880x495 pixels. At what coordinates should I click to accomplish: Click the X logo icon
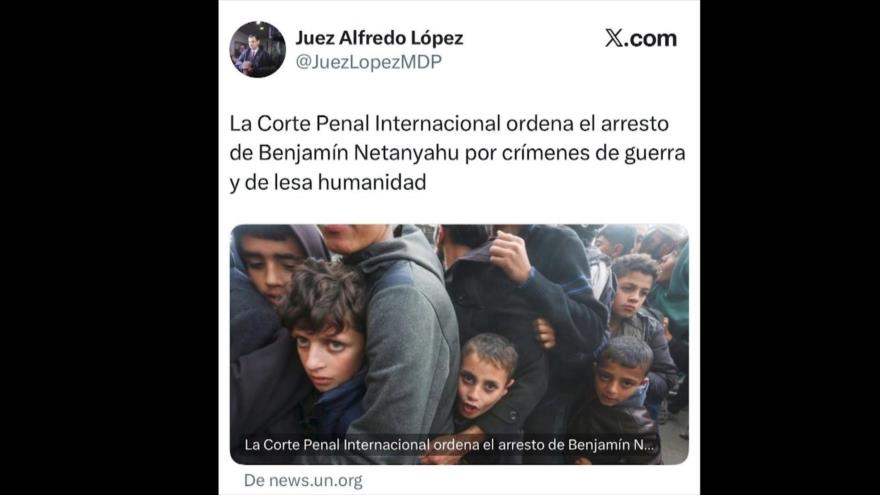point(614,38)
